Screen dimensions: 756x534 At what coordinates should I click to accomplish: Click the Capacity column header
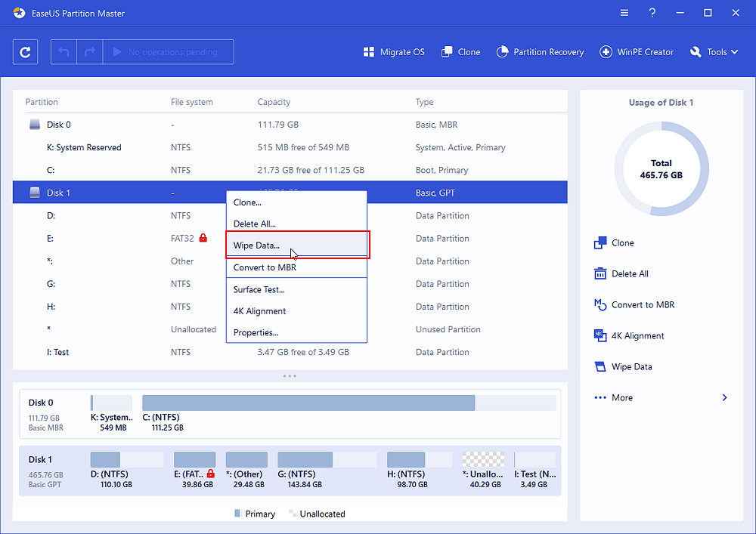pos(274,102)
